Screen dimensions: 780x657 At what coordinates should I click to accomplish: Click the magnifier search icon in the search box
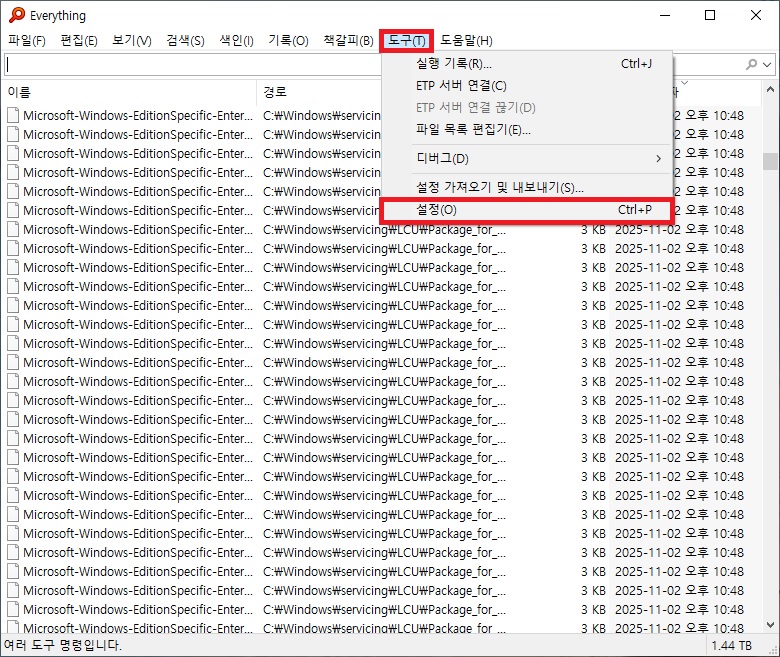click(x=752, y=64)
